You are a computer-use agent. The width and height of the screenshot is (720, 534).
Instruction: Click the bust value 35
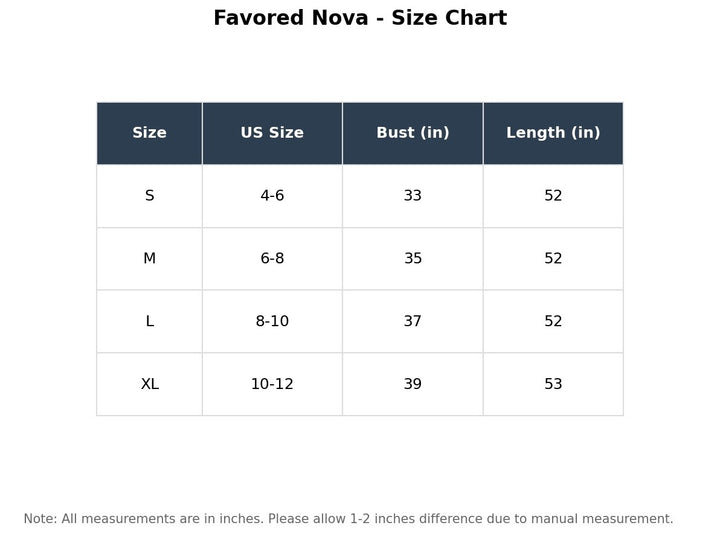pos(413,259)
